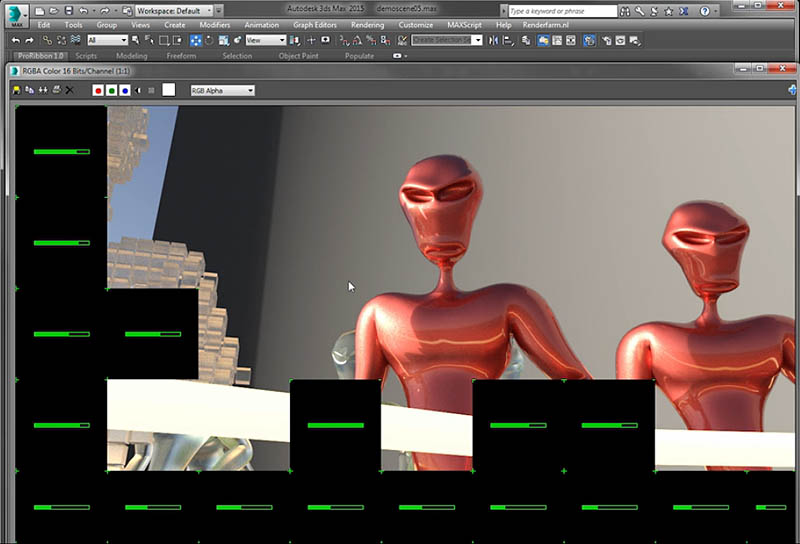Viewport: 800px width, 544px height.
Task: Clear the rendered frame with X icon
Action: point(70,90)
